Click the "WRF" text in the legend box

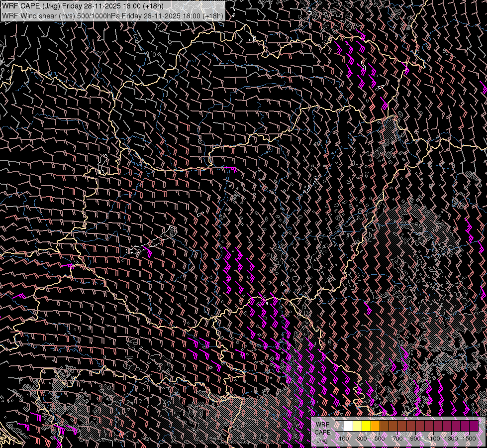(322, 424)
